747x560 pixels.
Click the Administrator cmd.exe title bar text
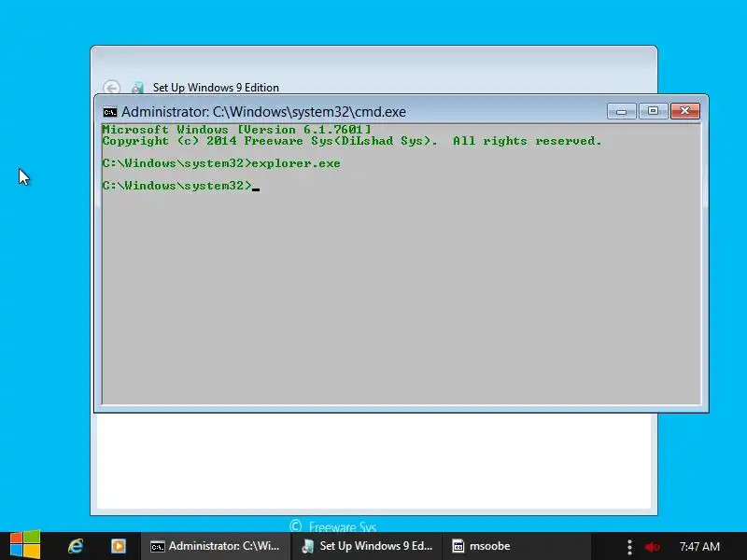click(263, 112)
